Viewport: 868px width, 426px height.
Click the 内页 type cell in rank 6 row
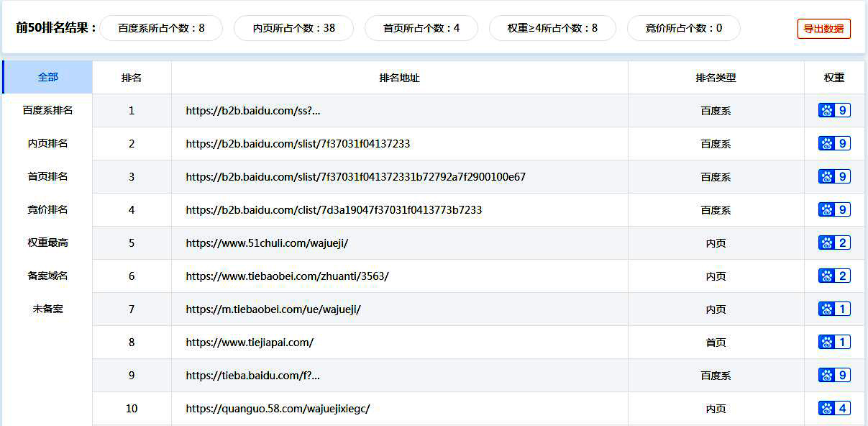click(716, 276)
